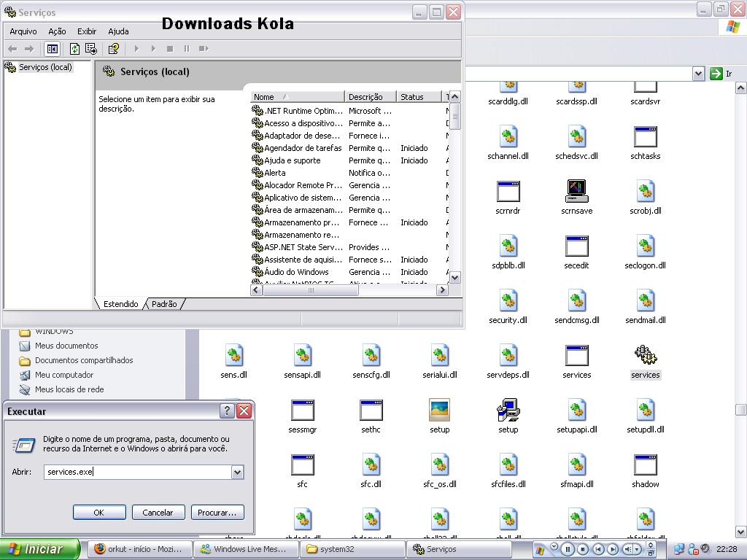
Task: Click the Ir go button
Action: coord(721,74)
